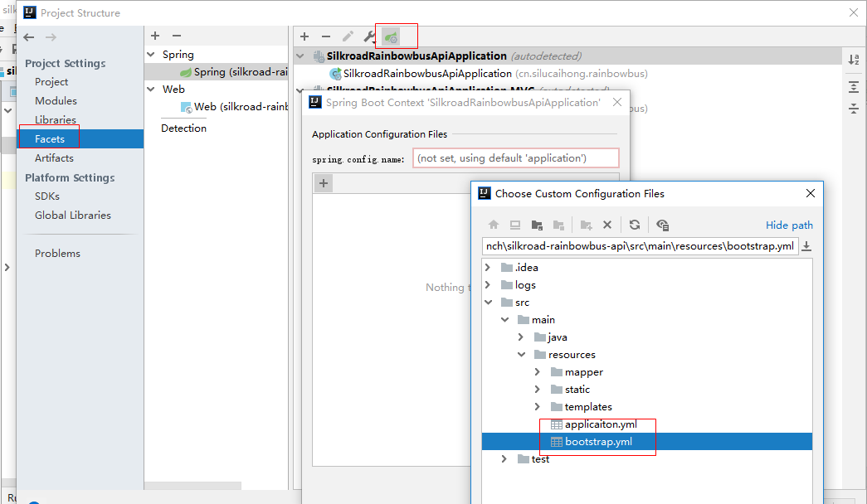Screen dimensions: 867x504
Task: Click the Delete icon in file chooser toolbar
Action: (607, 225)
